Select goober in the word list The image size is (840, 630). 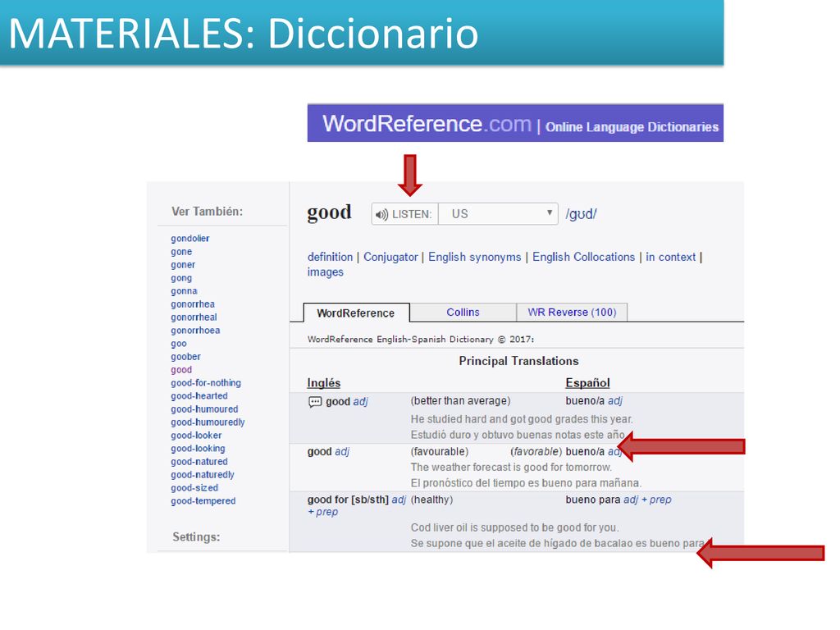[186, 357]
